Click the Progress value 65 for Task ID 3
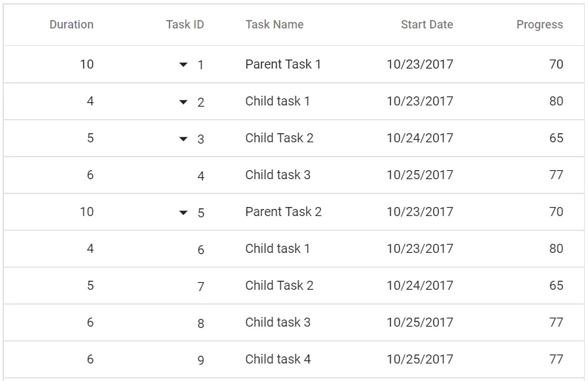 pyautogui.click(x=557, y=138)
